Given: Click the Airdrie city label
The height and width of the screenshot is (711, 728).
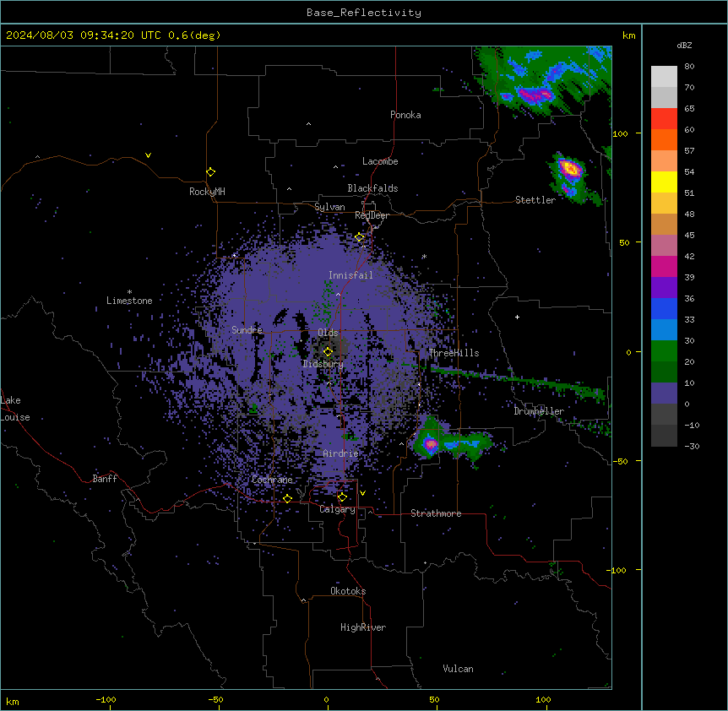Looking at the screenshot, I should [341, 453].
